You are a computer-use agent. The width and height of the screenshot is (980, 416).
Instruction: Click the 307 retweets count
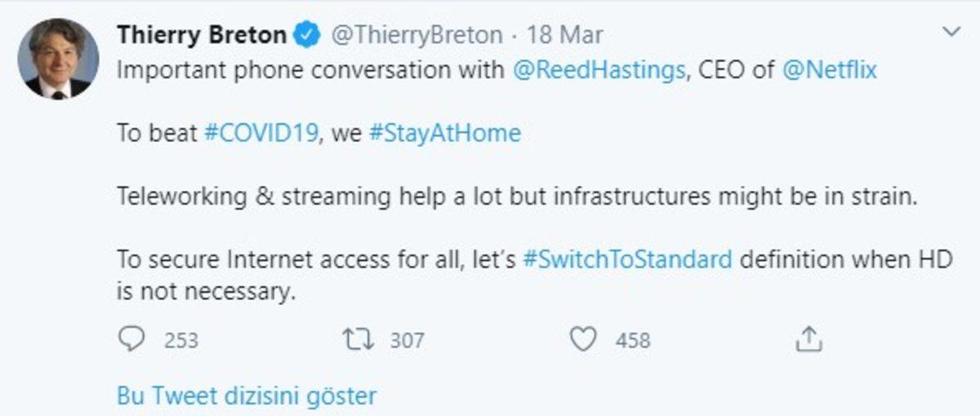(407, 340)
